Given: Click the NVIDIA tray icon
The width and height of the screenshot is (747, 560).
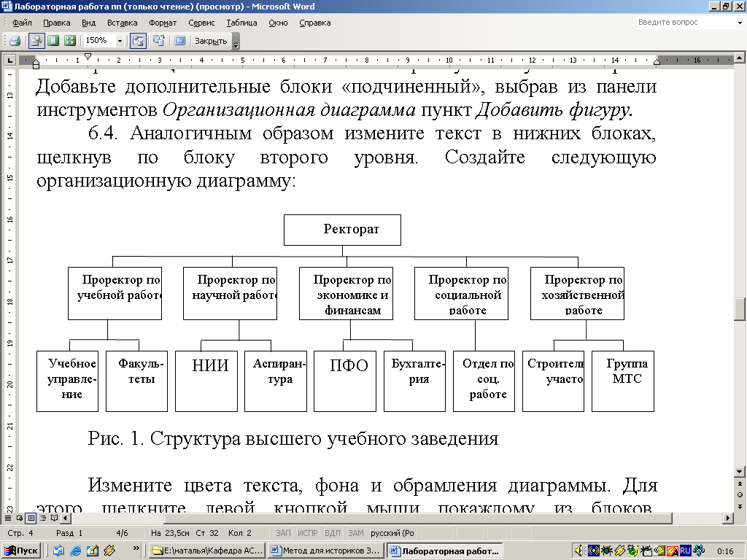Looking at the screenshot, I should point(659,551).
